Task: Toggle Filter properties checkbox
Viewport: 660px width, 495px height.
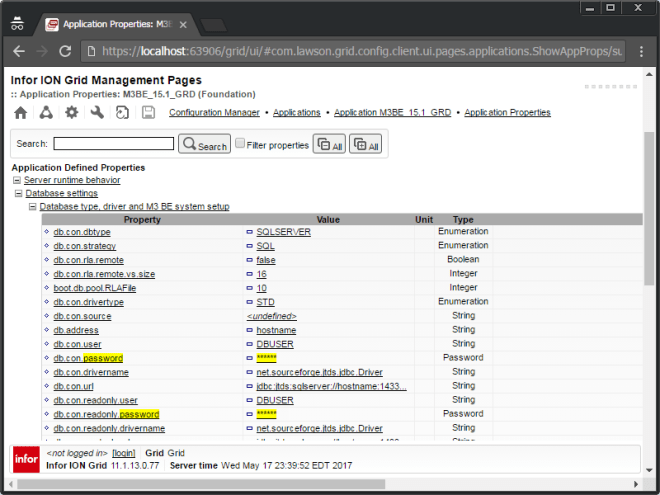Action: click(240, 144)
